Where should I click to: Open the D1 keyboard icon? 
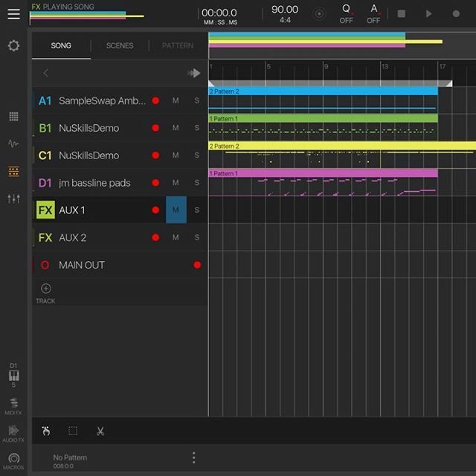click(13, 375)
